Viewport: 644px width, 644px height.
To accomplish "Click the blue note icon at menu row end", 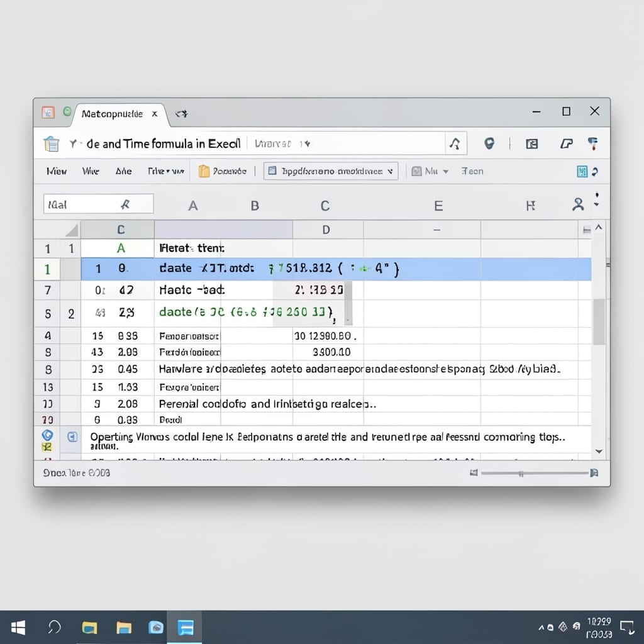I will click(x=595, y=172).
